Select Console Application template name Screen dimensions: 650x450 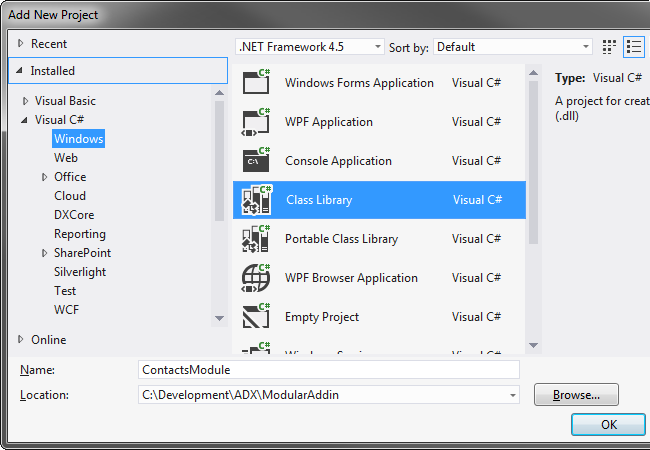pos(338,161)
